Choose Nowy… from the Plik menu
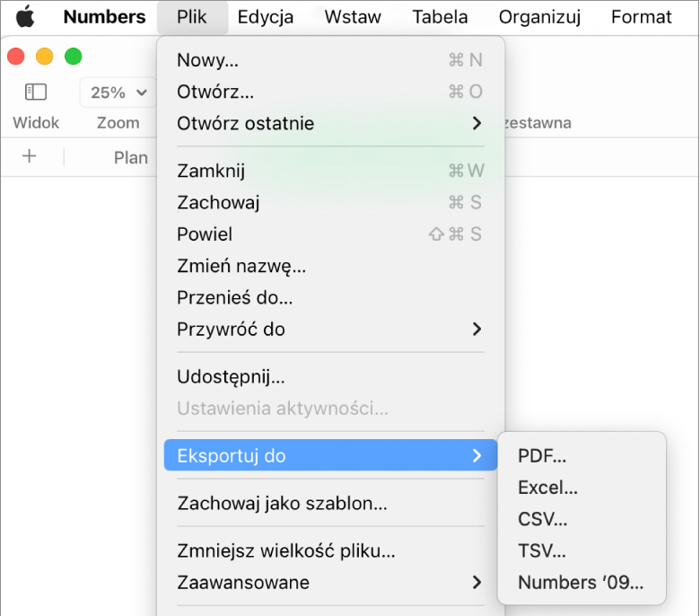The height and width of the screenshot is (616, 700). coord(330,60)
